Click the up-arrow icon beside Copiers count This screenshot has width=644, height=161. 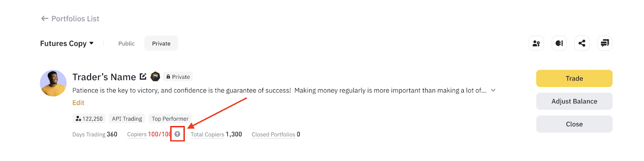177,134
